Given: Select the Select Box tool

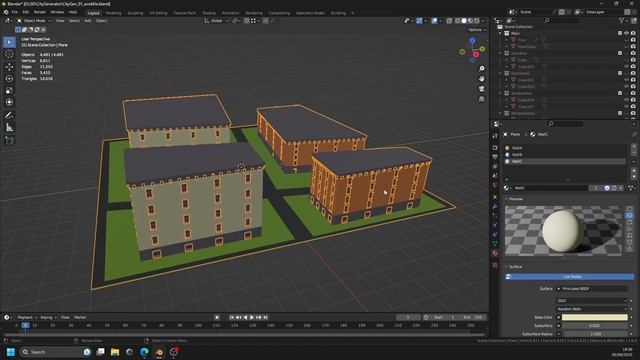Looking at the screenshot, I should (x=9, y=42).
